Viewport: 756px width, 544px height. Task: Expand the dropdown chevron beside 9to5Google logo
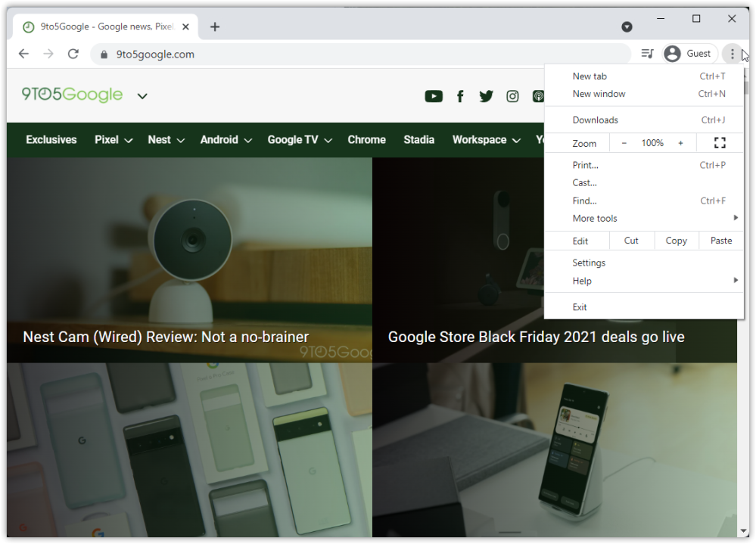point(142,96)
